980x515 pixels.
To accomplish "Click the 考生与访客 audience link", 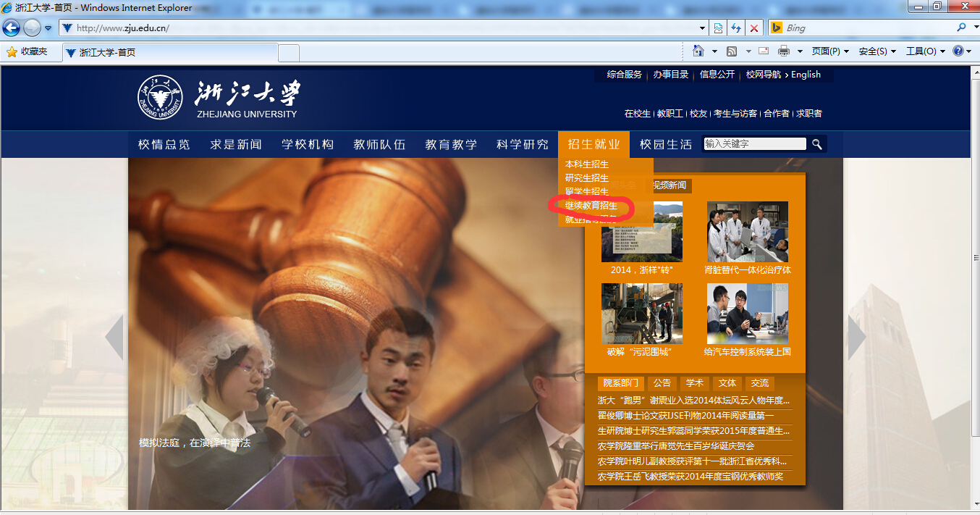I will point(735,114).
